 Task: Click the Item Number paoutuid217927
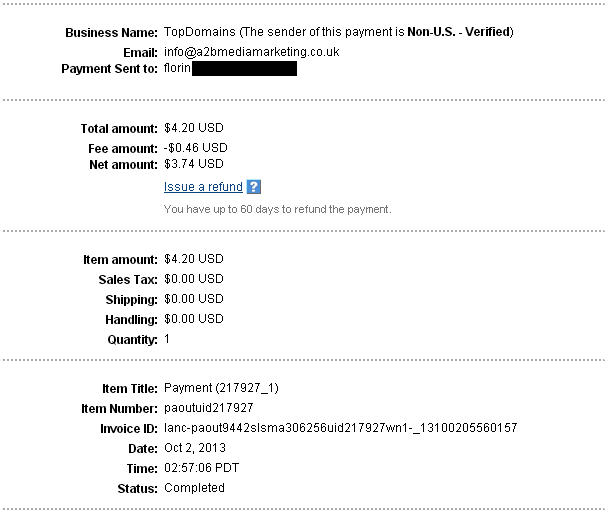pyautogui.click(x=208, y=408)
